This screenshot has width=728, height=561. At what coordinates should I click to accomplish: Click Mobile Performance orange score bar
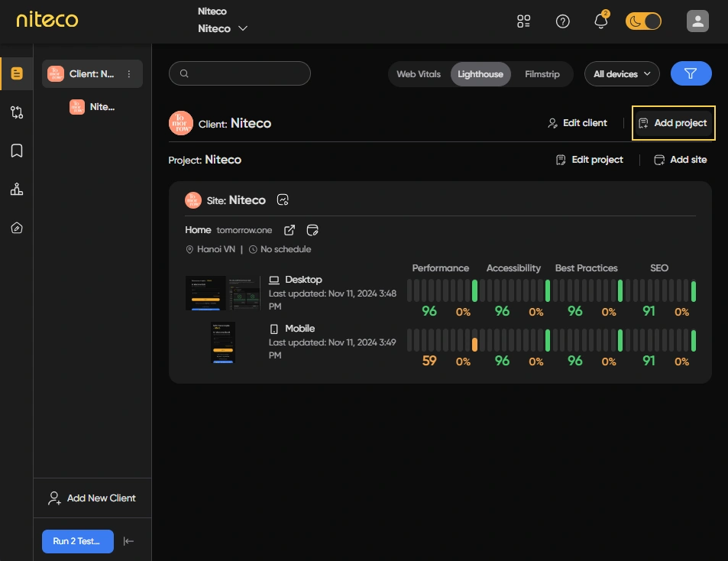coord(474,344)
